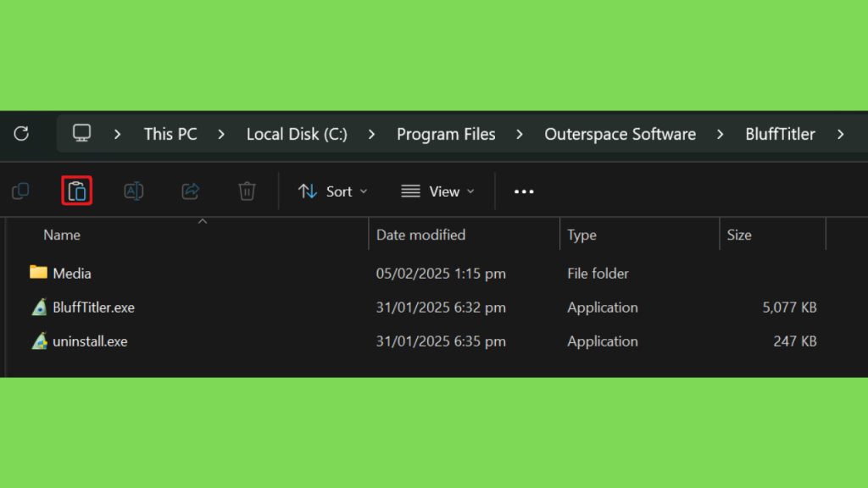
Task: Click the Share icon
Action: [x=191, y=191]
